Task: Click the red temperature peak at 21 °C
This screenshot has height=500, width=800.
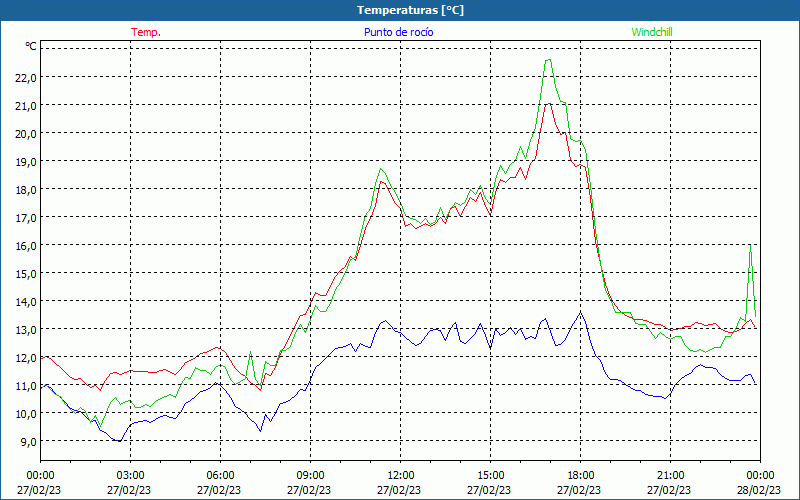Action: click(x=548, y=104)
